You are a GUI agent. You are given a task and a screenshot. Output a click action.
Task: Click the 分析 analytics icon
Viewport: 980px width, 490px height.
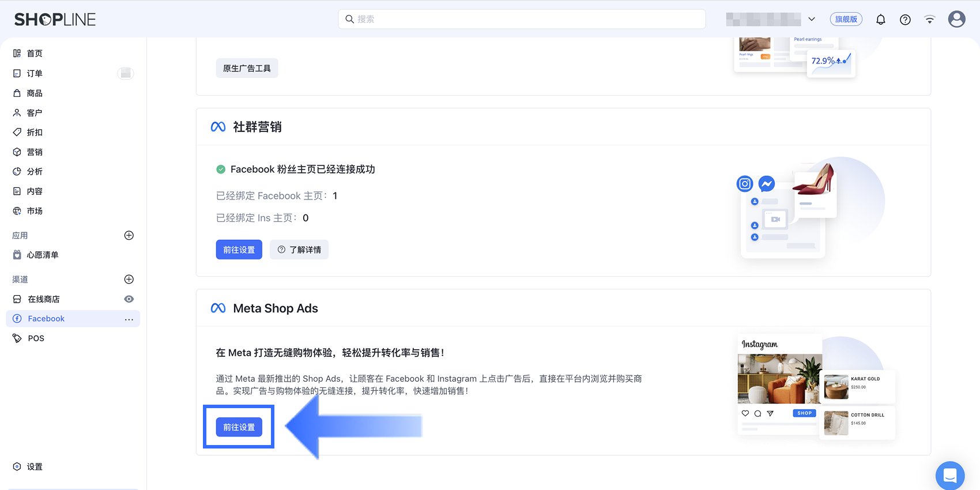tap(17, 171)
